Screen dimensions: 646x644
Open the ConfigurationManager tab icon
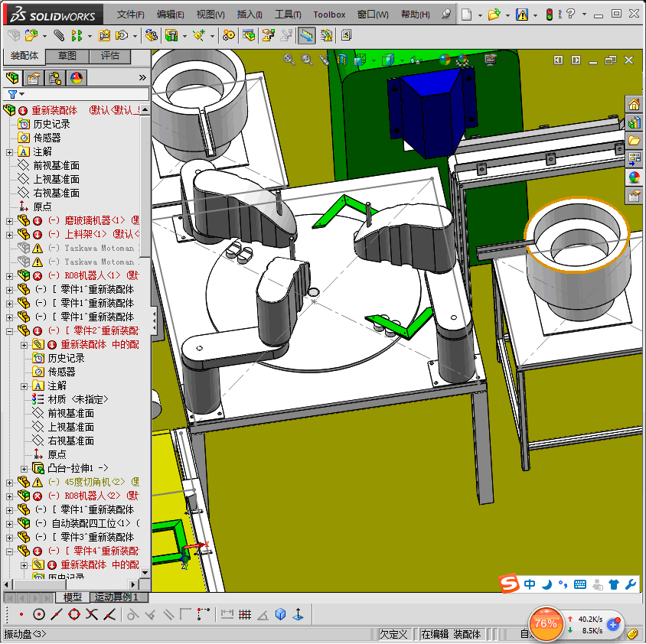point(55,77)
